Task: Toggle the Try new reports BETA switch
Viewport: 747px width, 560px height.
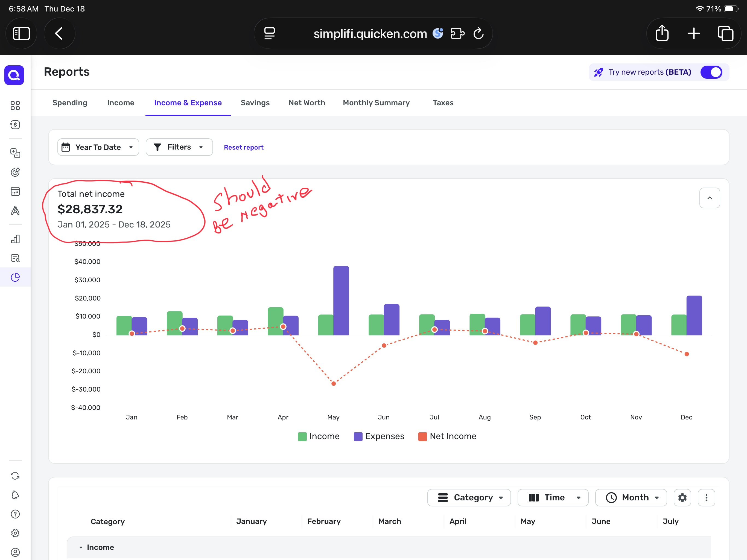Action: (x=711, y=72)
